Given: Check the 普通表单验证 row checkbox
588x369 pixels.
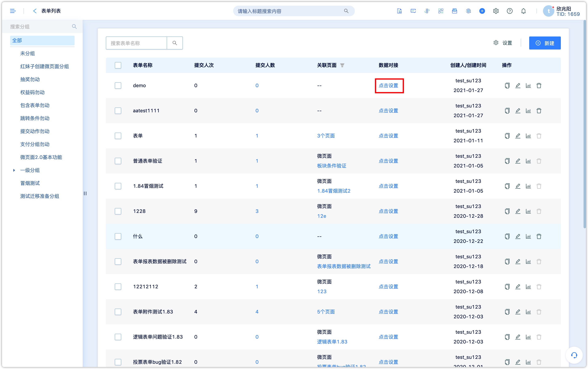Looking at the screenshot, I should point(118,161).
